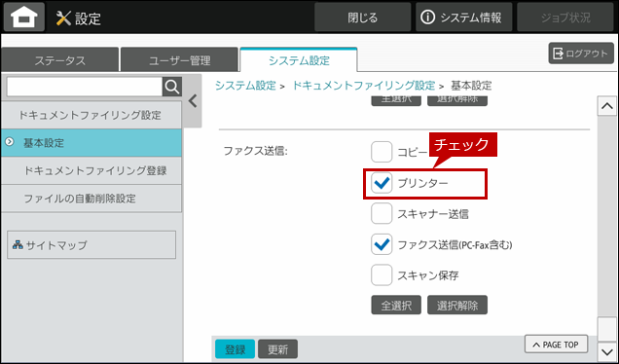Click the arrow icon beside 基本設定
619x364 pixels.
click(9, 141)
